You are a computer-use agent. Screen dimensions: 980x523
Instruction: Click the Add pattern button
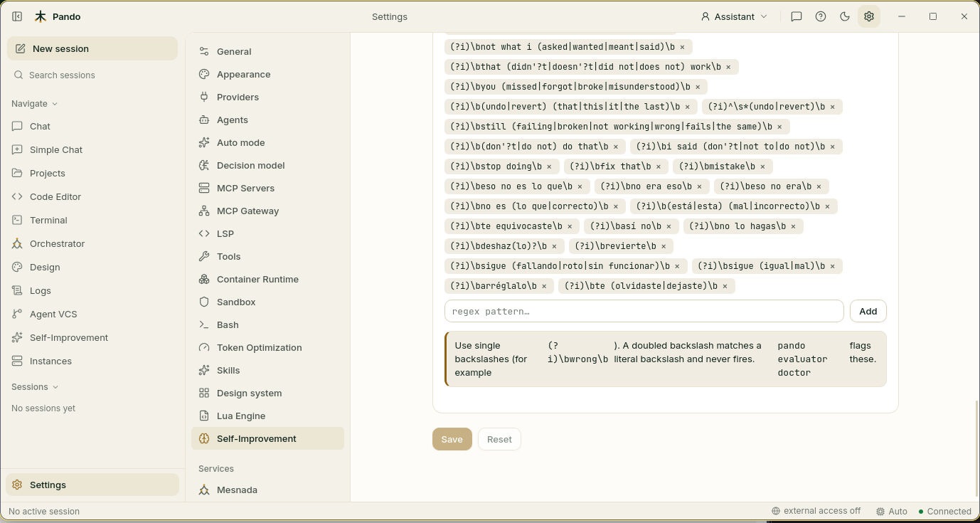point(868,311)
